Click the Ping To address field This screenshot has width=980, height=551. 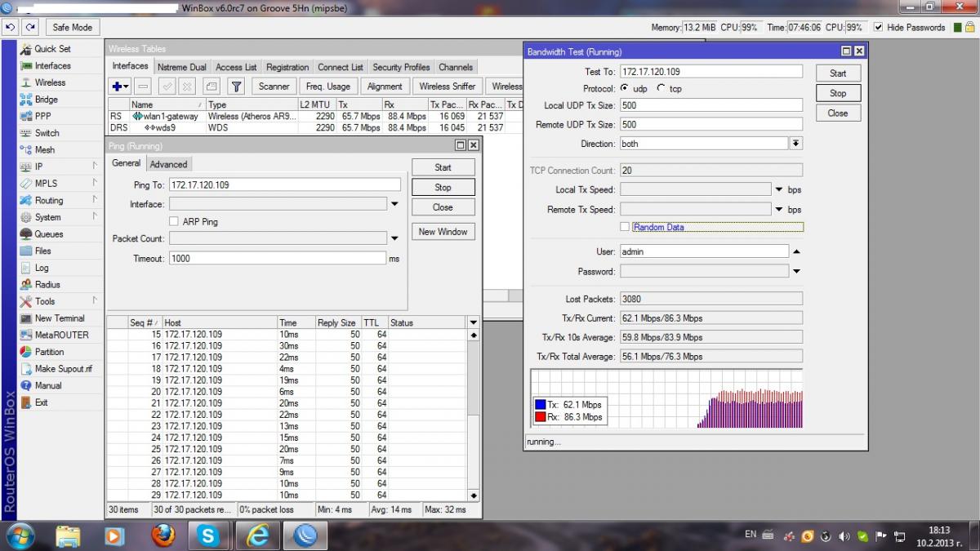[x=284, y=185]
